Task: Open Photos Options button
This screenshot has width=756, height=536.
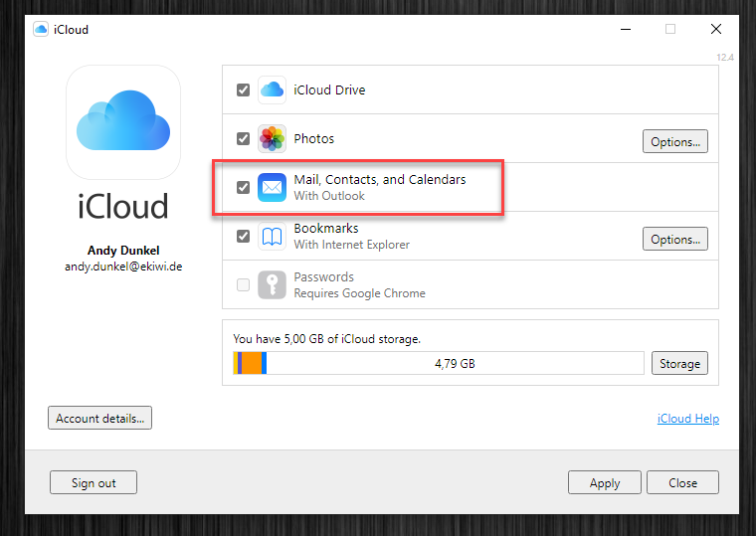Action: [675, 142]
